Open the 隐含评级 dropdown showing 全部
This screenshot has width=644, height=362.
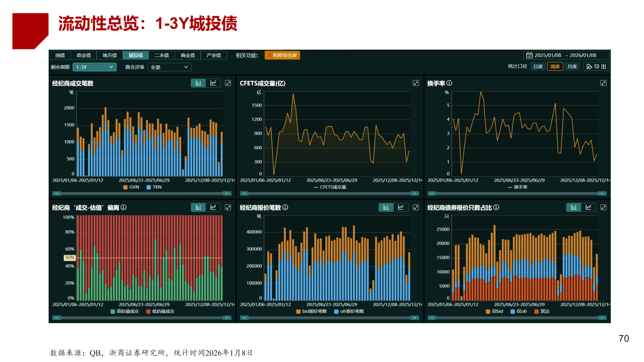coord(169,67)
